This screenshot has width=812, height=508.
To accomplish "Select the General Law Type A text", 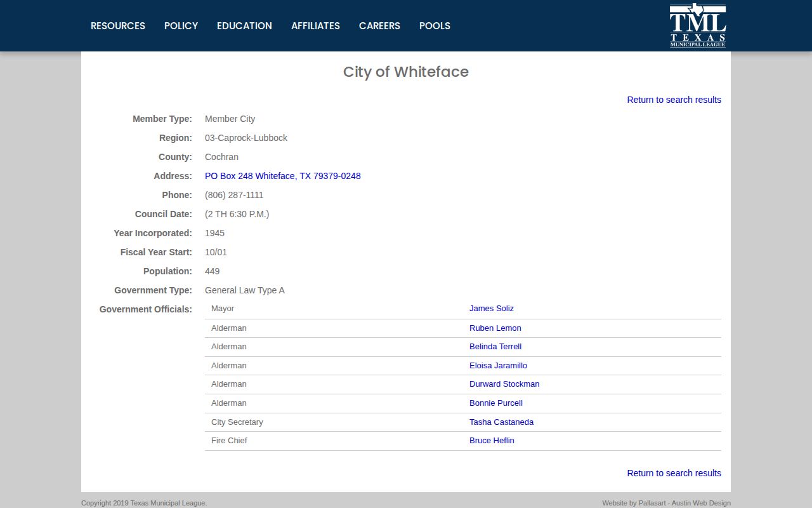I will pyautogui.click(x=245, y=290).
